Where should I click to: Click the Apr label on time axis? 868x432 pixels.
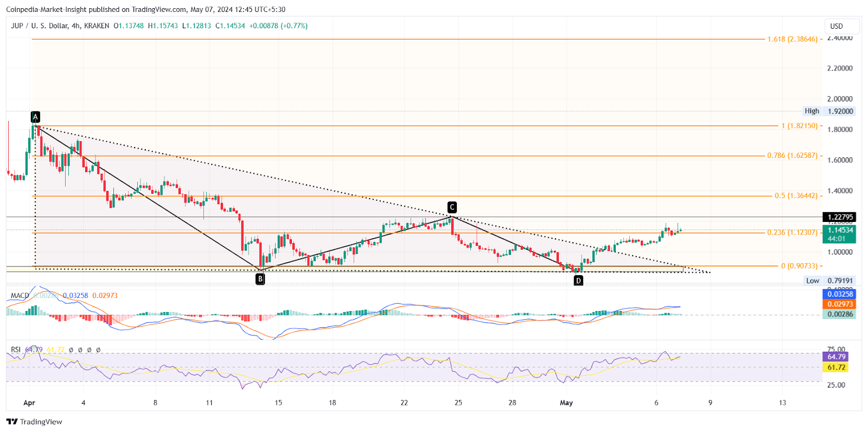[x=29, y=403]
